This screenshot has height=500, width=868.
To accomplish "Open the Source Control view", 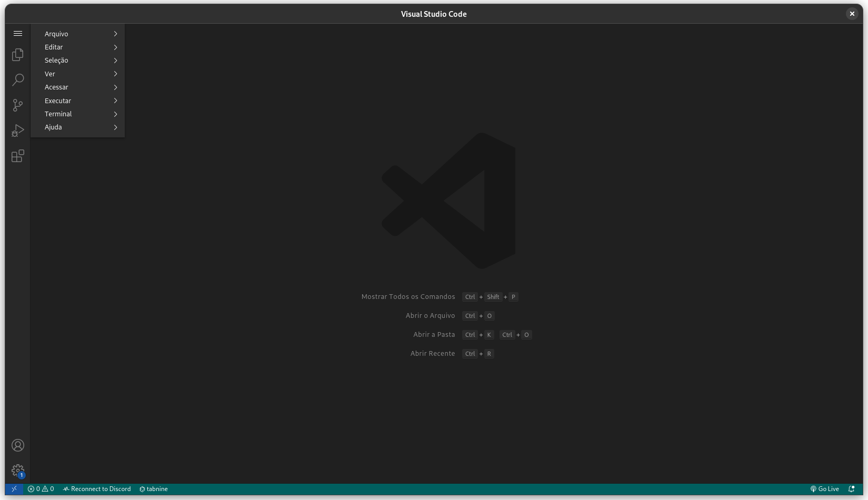I will pyautogui.click(x=17, y=105).
